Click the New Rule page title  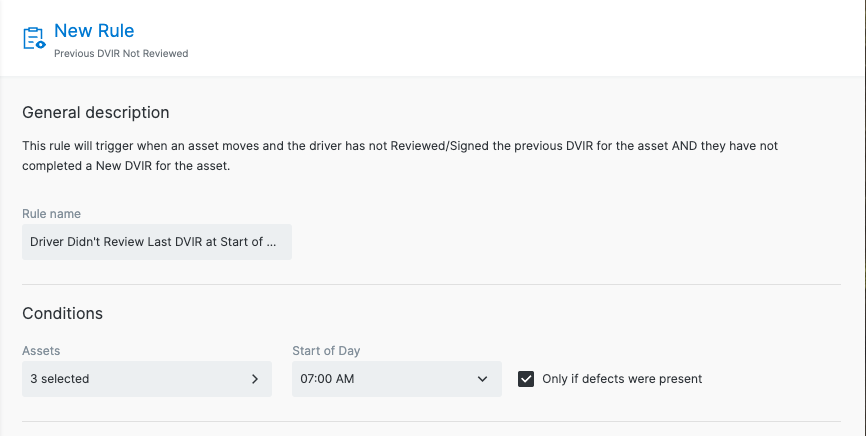[94, 30]
